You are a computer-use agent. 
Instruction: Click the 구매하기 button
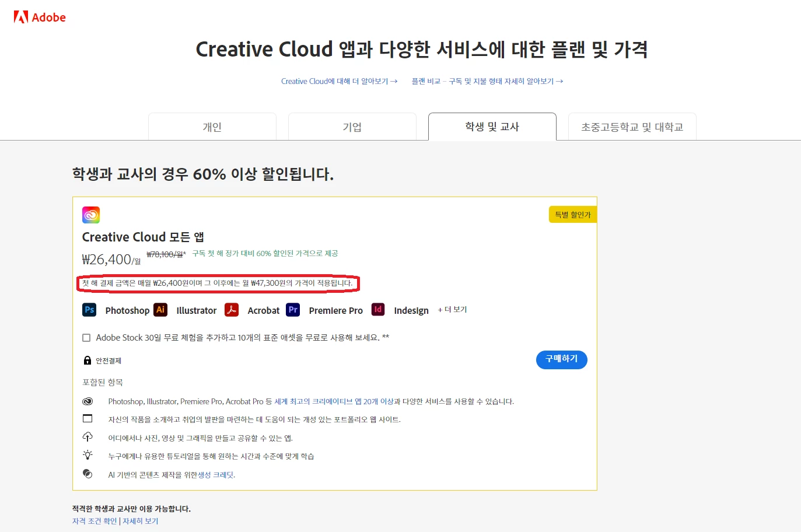(561, 359)
